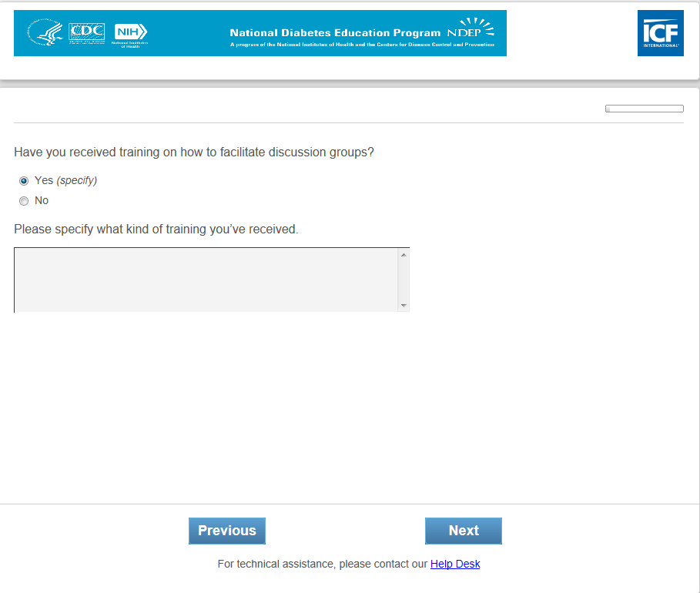Click the Next button
Viewport: 700px width, 593px height.
tap(464, 531)
